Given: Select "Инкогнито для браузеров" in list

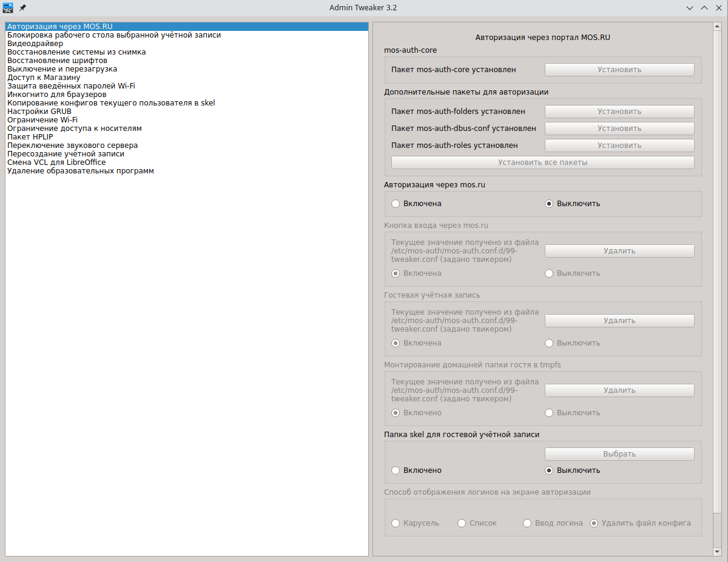Looking at the screenshot, I should point(57,95).
